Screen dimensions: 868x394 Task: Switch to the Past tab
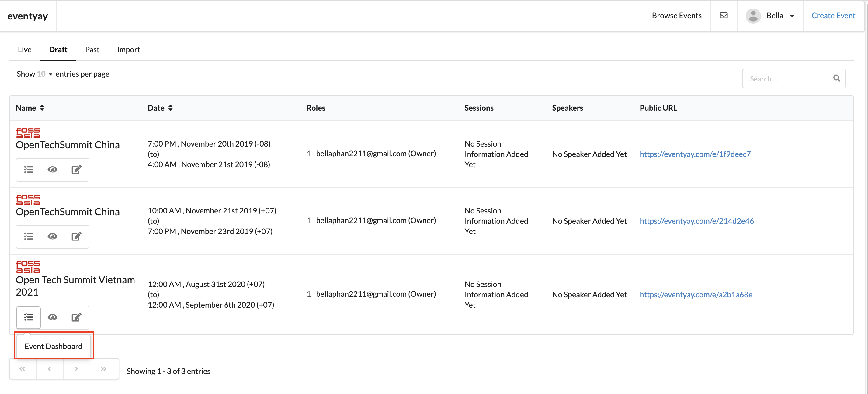92,50
